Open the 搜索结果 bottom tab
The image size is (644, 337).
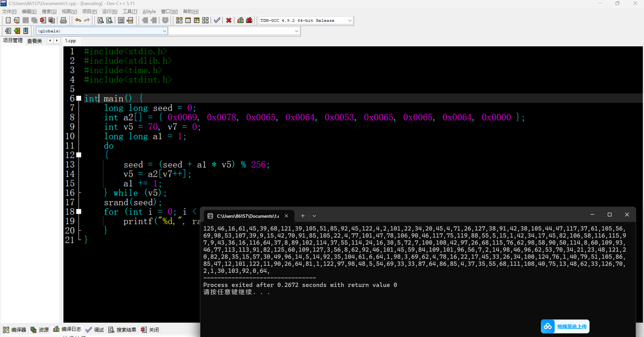point(122,330)
